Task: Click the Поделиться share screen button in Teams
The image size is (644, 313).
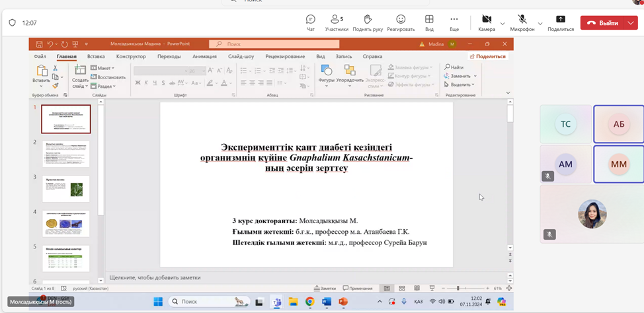Action: [x=561, y=23]
